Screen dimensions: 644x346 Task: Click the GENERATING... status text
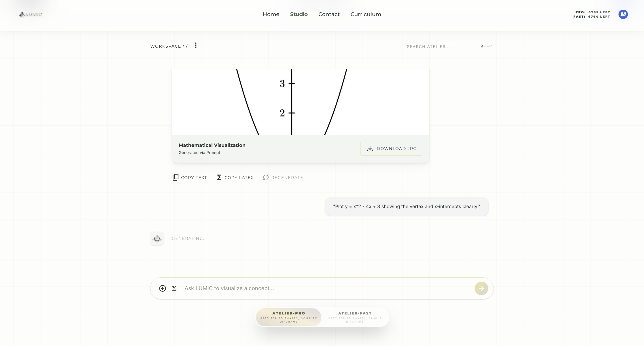pos(189,238)
